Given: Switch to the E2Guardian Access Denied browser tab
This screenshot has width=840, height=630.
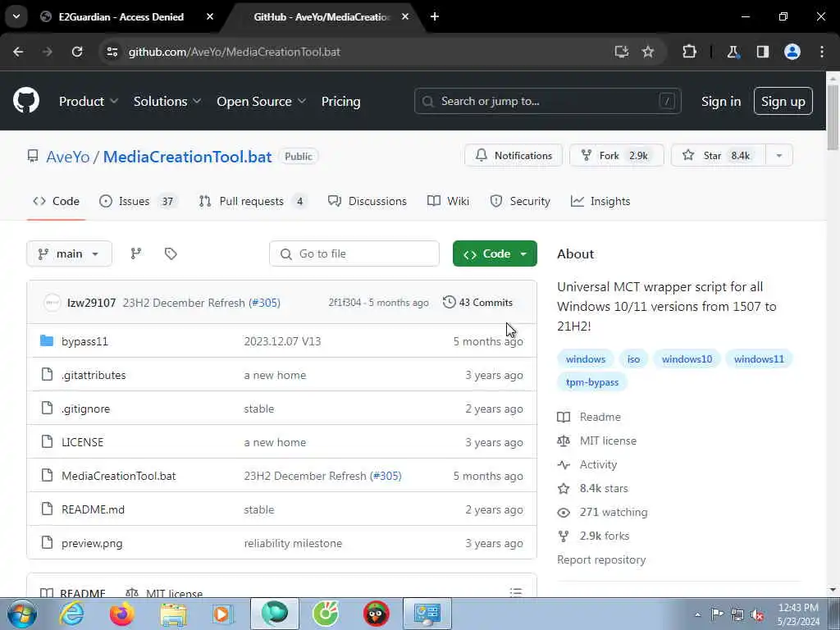Looking at the screenshot, I should (x=121, y=16).
